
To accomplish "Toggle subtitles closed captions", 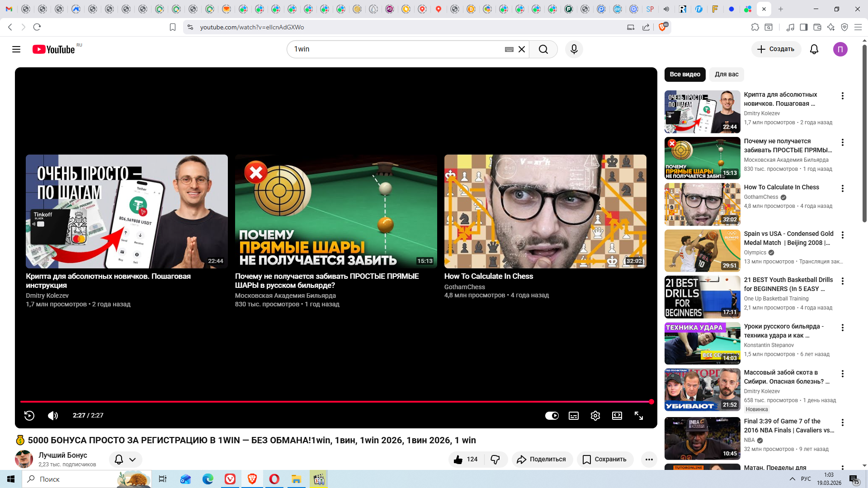I will coord(574,416).
